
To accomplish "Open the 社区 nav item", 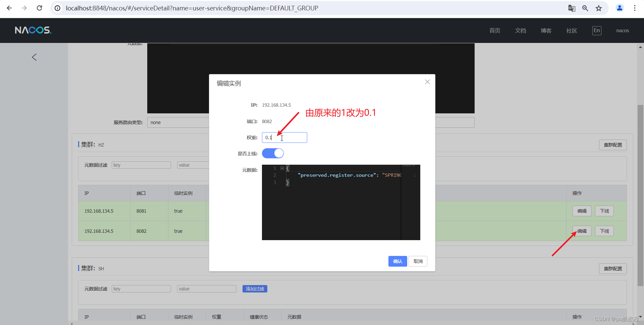I will coord(572,31).
